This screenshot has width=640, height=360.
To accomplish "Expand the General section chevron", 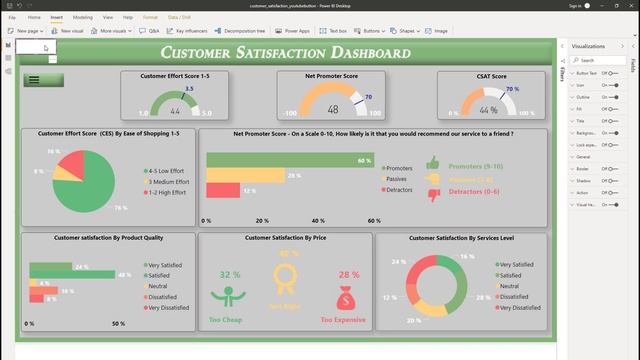I will coord(572,157).
